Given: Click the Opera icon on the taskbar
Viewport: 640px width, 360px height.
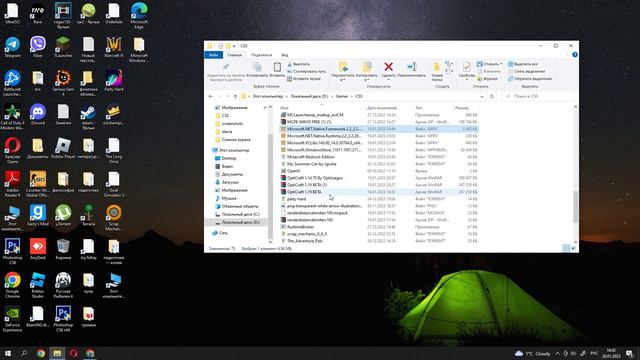Looking at the screenshot, I should tap(73, 353).
